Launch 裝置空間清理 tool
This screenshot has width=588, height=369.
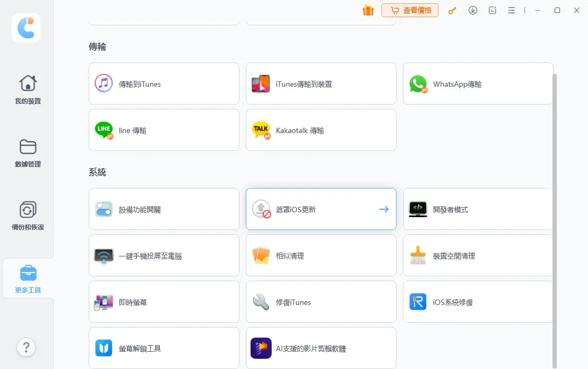click(478, 255)
